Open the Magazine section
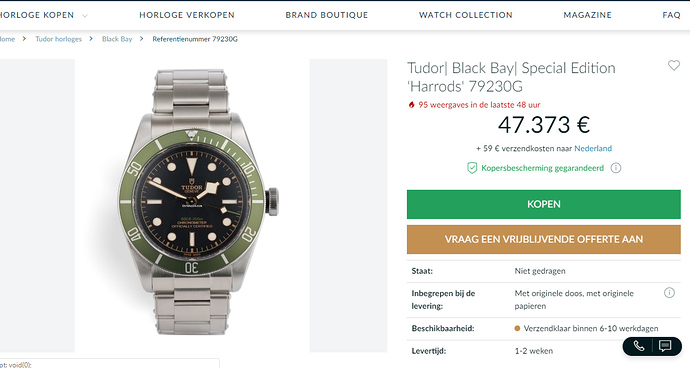The height and width of the screenshot is (368, 690). point(587,15)
